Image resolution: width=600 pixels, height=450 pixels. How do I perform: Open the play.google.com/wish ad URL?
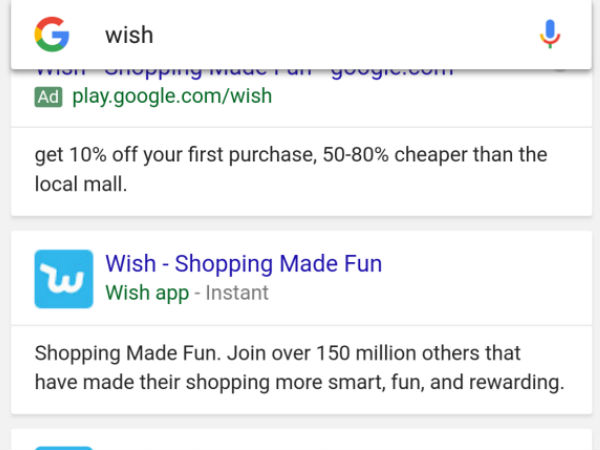pyautogui.click(x=172, y=97)
